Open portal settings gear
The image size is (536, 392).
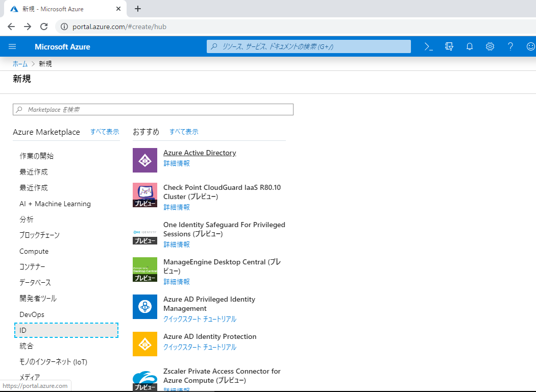[x=490, y=46]
